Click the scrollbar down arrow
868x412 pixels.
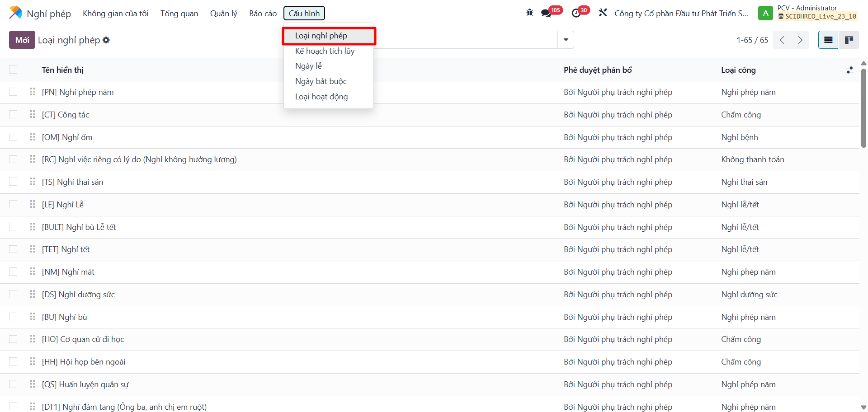click(x=863, y=407)
